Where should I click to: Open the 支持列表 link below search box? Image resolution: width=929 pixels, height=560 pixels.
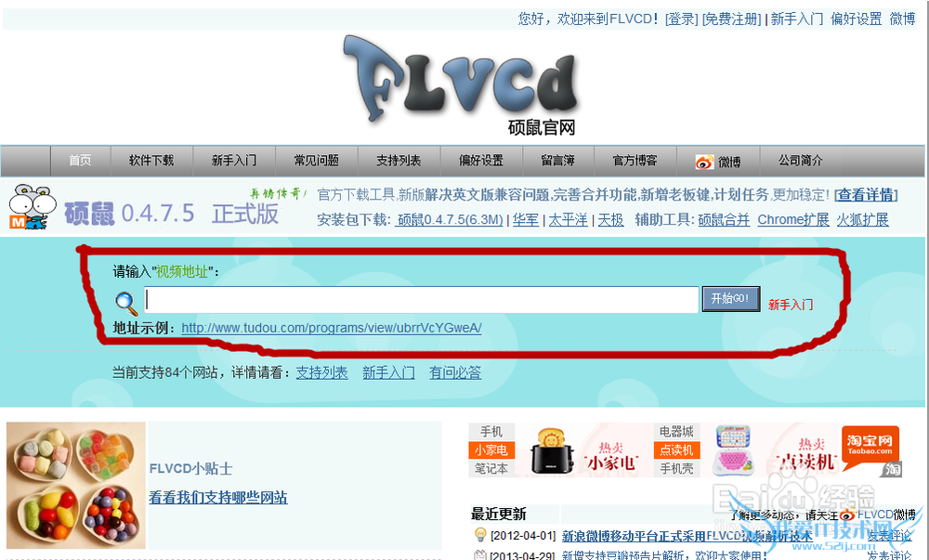point(321,372)
